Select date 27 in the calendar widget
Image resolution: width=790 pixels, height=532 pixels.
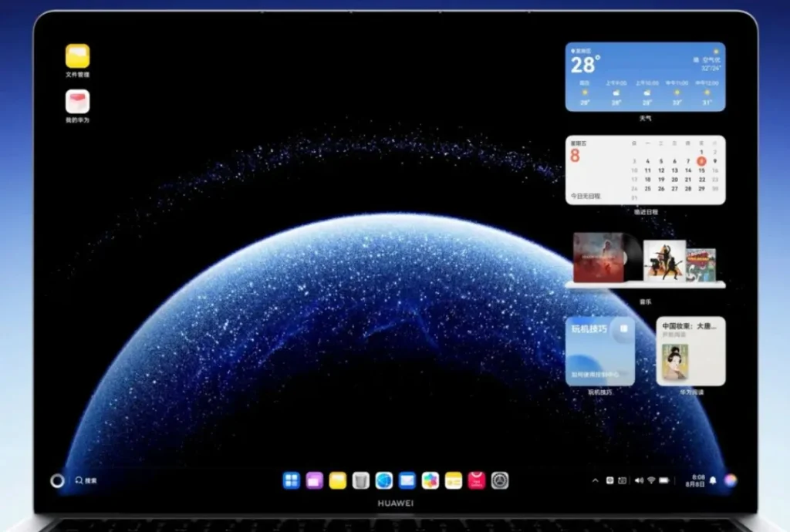674,189
